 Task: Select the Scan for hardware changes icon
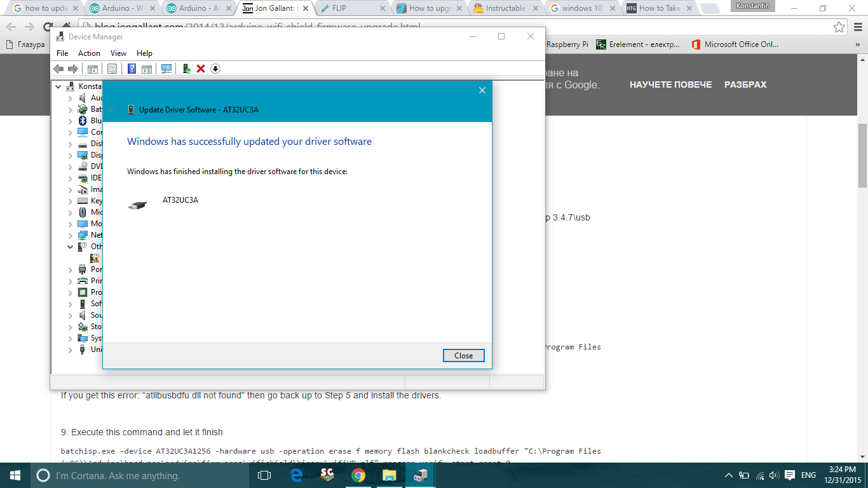[166, 68]
